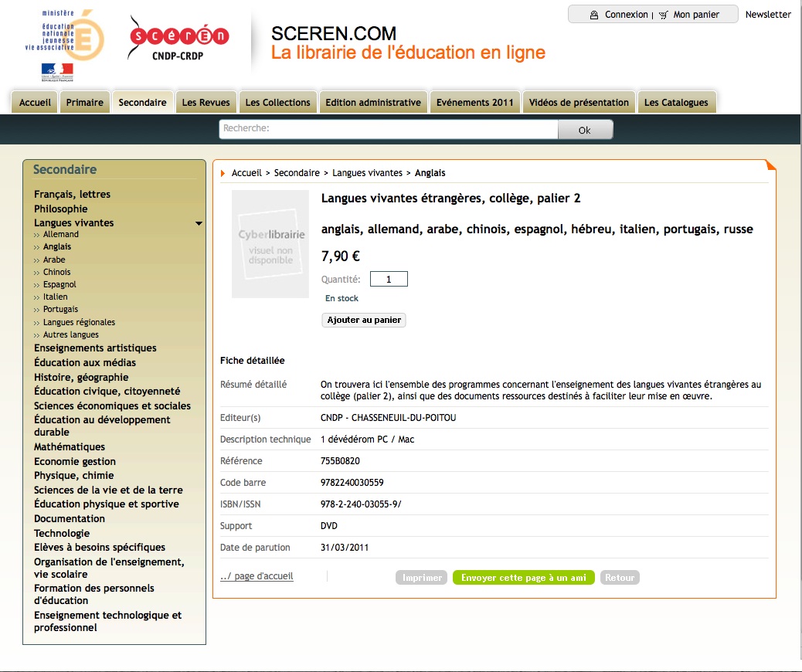802x672 pixels.
Task: Click the Scérén CNDP-CRDP logo
Action: [178, 39]
